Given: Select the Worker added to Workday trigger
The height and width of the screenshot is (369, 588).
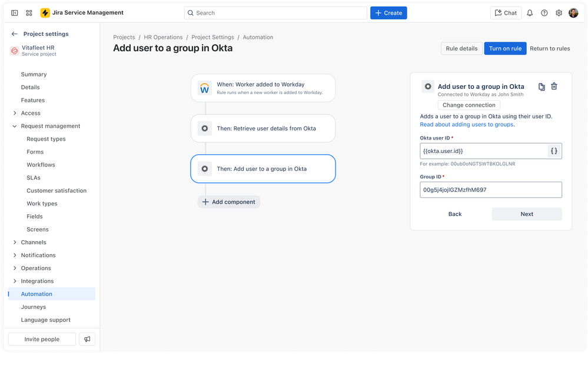Looking at the screenshot, I should click(263, 88).
